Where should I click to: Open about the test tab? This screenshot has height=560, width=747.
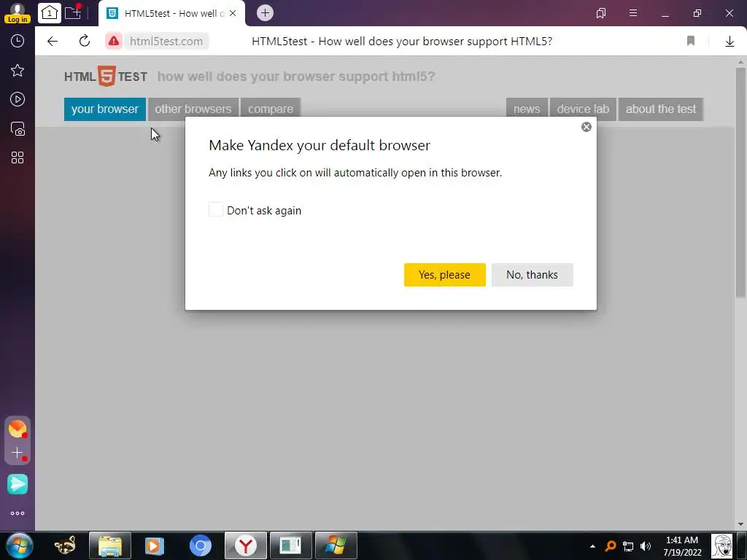pos(661,109)
